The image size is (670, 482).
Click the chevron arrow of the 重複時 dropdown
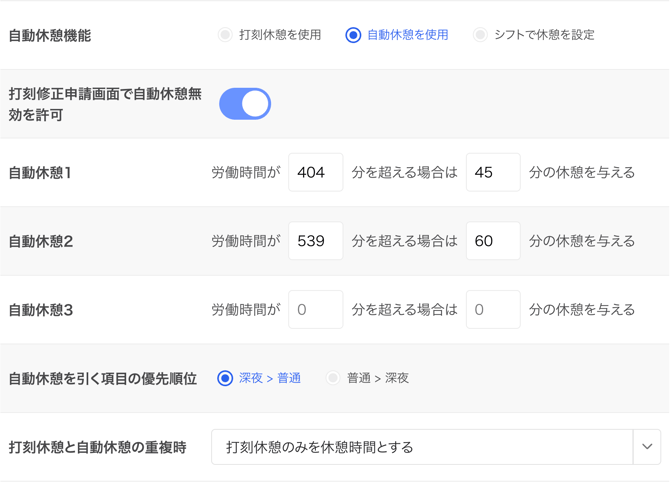click(647, 447)
